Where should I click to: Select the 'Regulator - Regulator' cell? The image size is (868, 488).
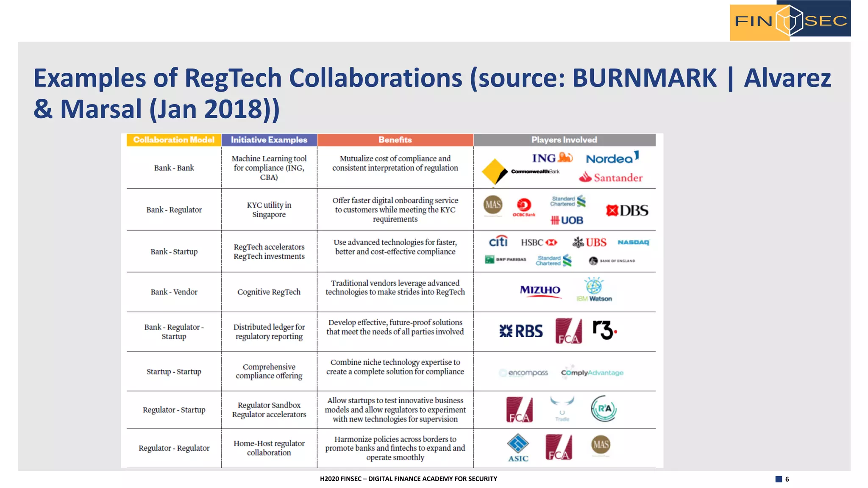click(x=174, y=448)
